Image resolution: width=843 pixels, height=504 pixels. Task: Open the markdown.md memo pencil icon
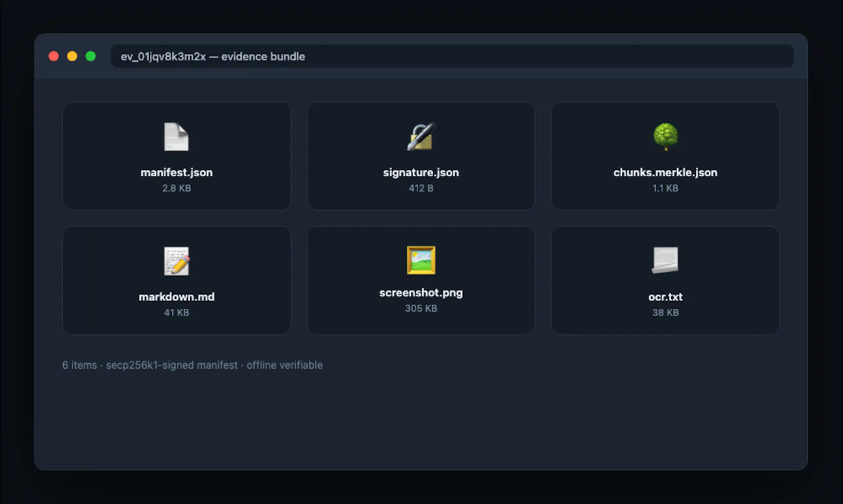click(x=177, y=261)
